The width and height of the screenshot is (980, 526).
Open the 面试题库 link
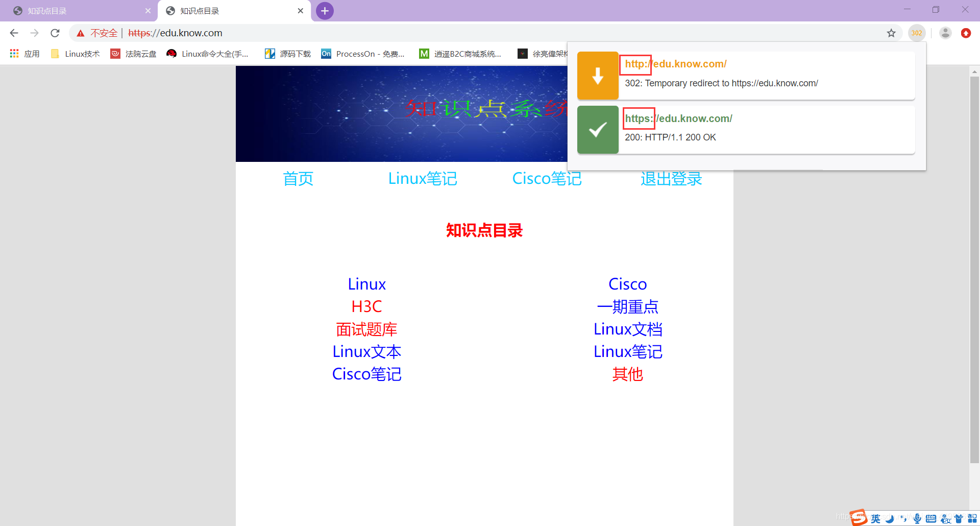tap(366, 329)
